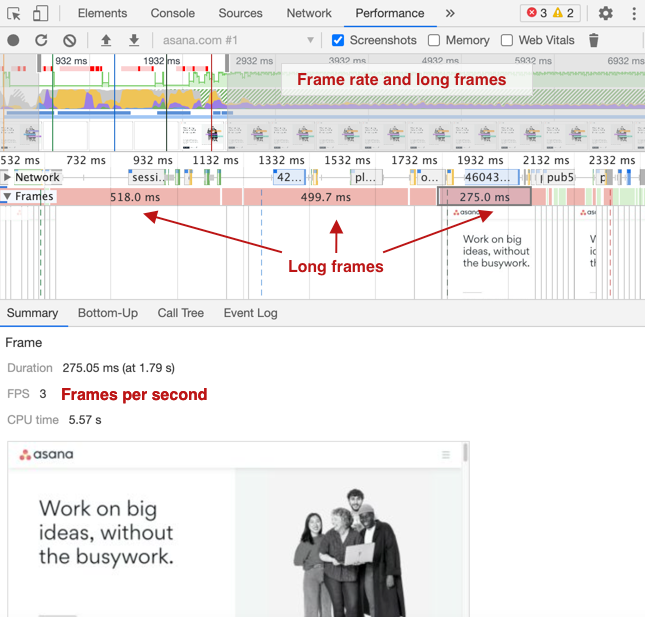Select the Performance tab
This screenshot has height=617, width=645.
(390, 14)
